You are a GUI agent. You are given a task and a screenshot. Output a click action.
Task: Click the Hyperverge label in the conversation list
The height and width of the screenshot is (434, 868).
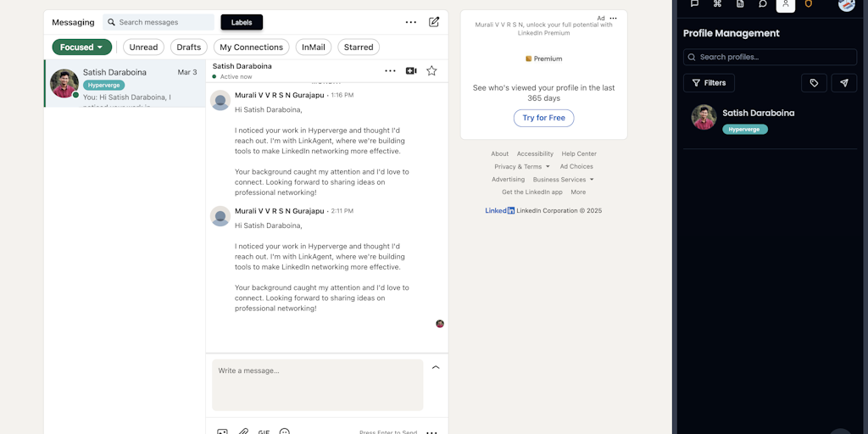tap(103, 86)
